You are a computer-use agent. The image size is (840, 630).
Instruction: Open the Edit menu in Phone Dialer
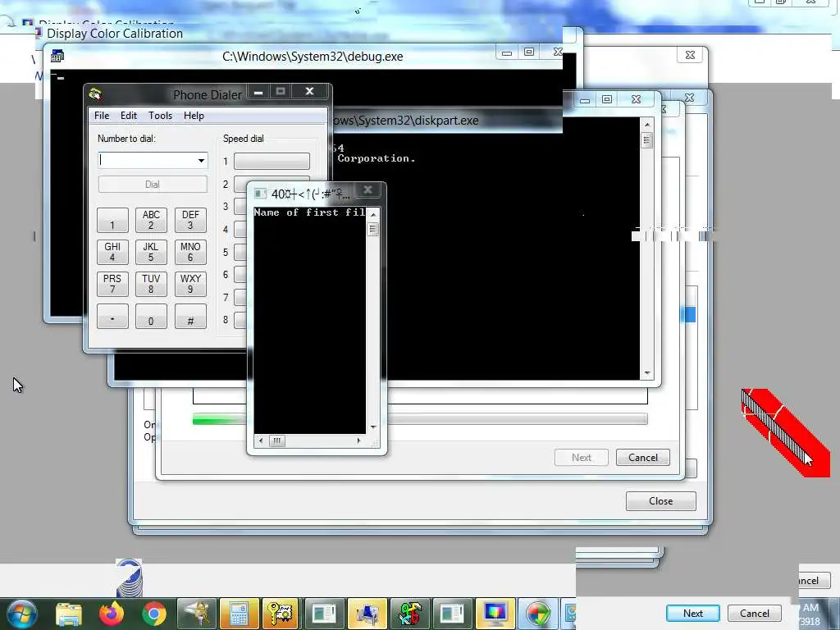click(x=129, y=116)
